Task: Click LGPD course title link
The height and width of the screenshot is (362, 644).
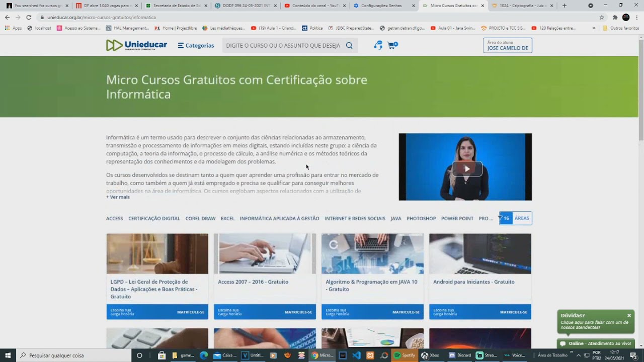Action: click(154, 289)
